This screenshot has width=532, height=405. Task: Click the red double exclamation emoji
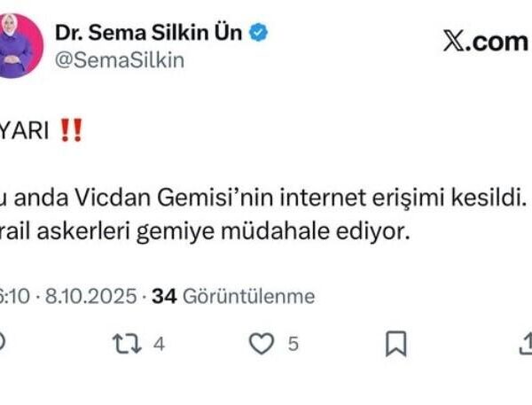[x=70, y=129]
